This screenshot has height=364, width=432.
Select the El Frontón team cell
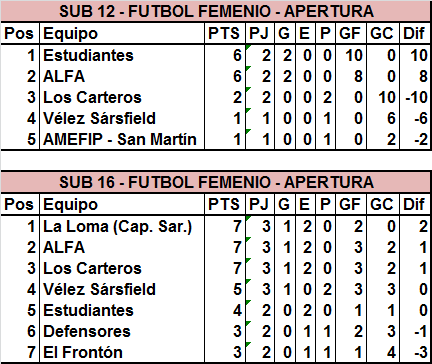[x=122, y=352]
